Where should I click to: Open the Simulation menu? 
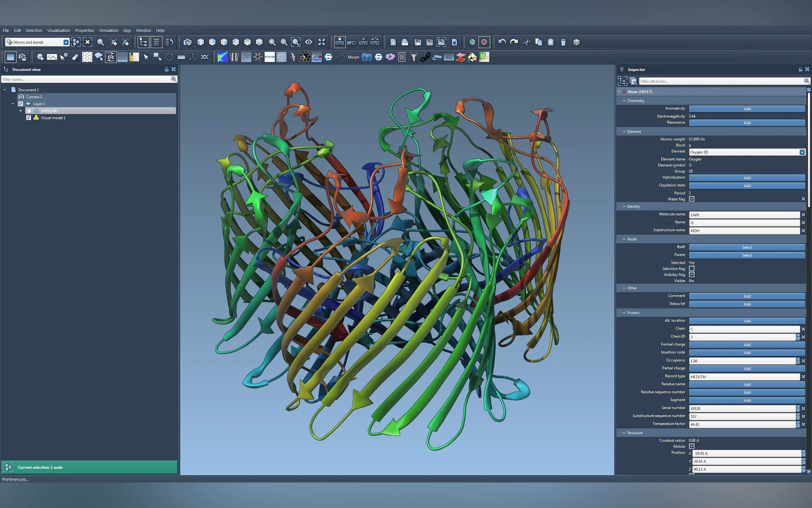click(108, 30)
